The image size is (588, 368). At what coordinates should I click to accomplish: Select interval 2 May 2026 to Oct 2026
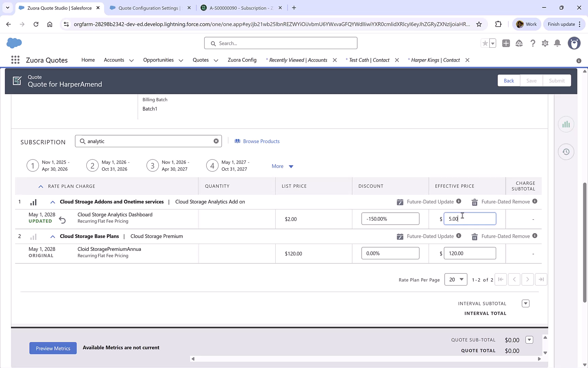click(92, 166)
